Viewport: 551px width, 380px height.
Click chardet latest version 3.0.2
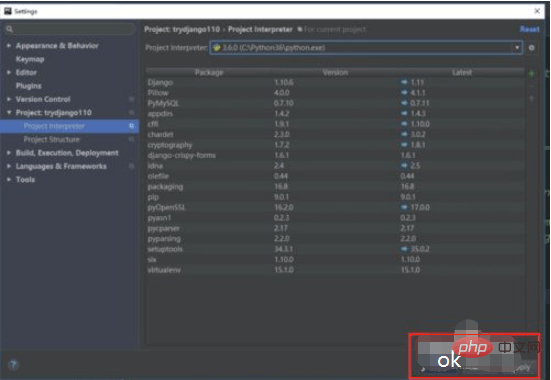(x=418, y=135)
